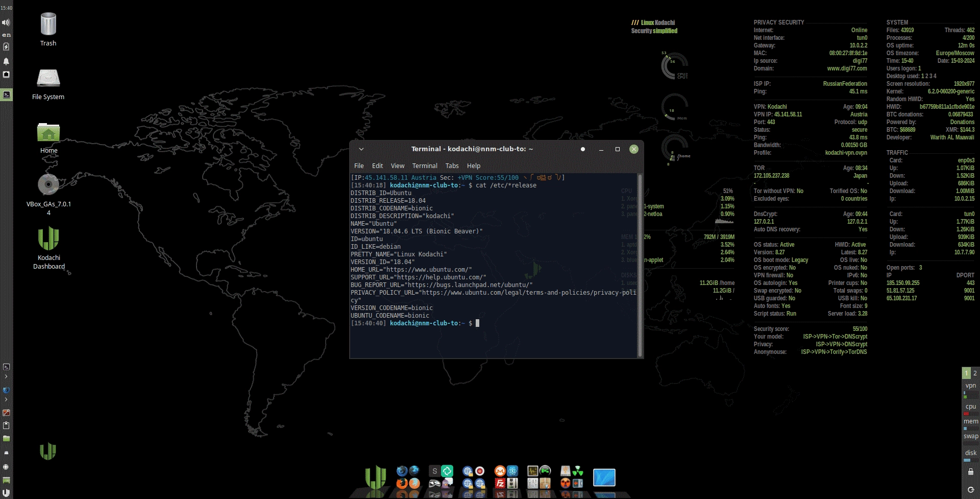Click the volume speaker icon in the panel
Viewport: 980px width, 499px height.
(x=6, y=22)
